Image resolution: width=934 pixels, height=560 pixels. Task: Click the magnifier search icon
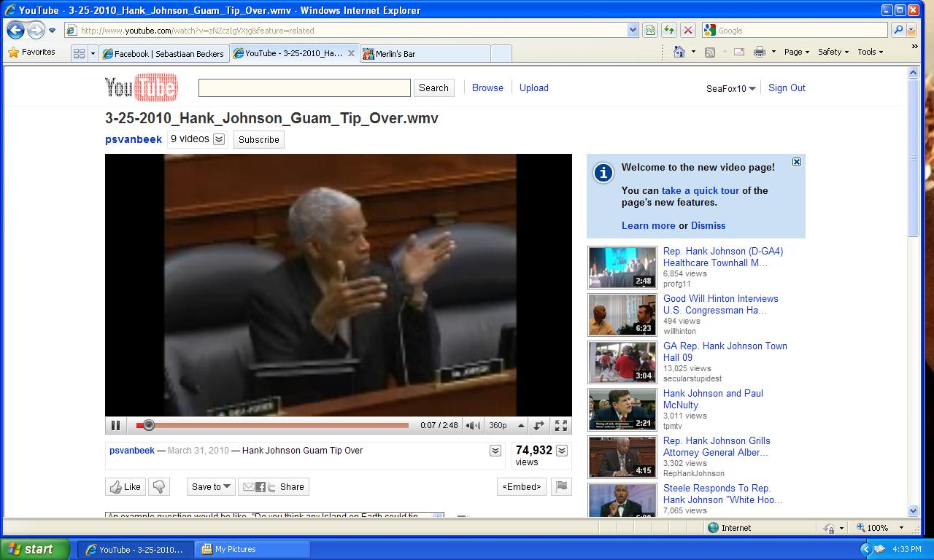coord(898,30)
